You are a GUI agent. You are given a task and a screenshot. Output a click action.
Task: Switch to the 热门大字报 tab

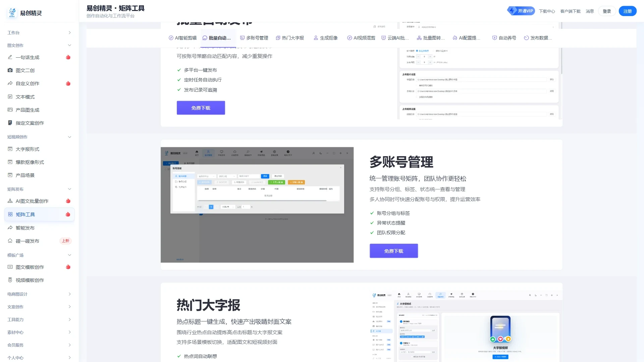(x=290, y=38)
